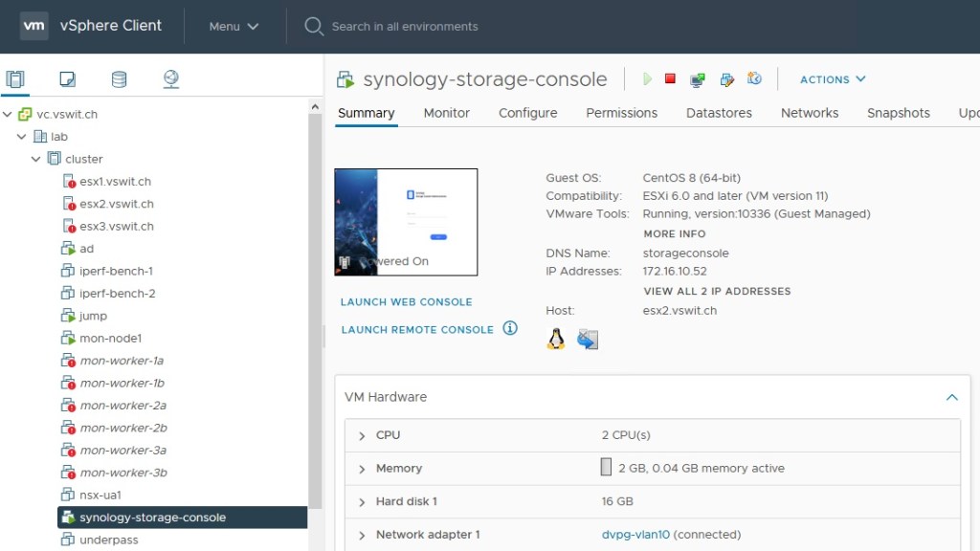Click the green Power On icon

(x=647, y=79)
